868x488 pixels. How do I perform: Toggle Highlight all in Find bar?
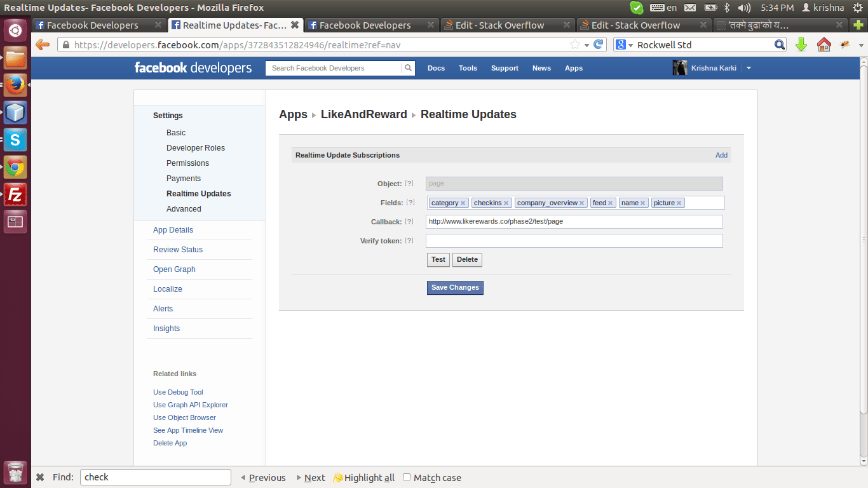[364, 478]
